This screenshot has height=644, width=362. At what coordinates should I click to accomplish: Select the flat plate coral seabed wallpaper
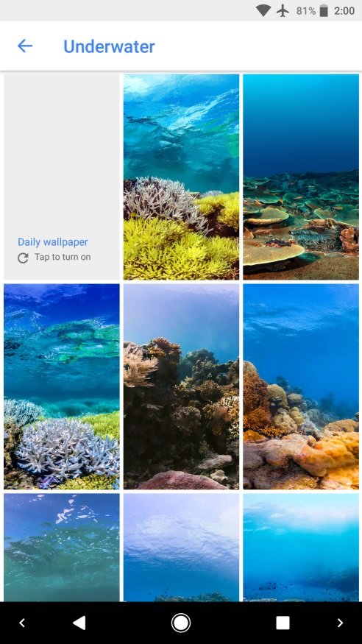(x=301, y=177)
